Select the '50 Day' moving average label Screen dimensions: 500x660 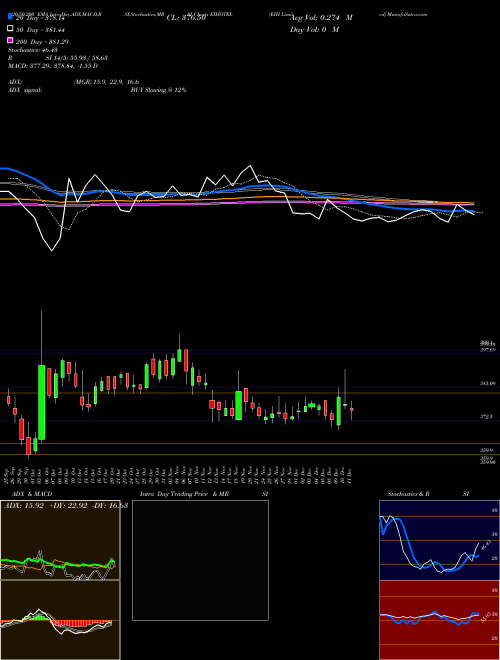click(41, 30)
